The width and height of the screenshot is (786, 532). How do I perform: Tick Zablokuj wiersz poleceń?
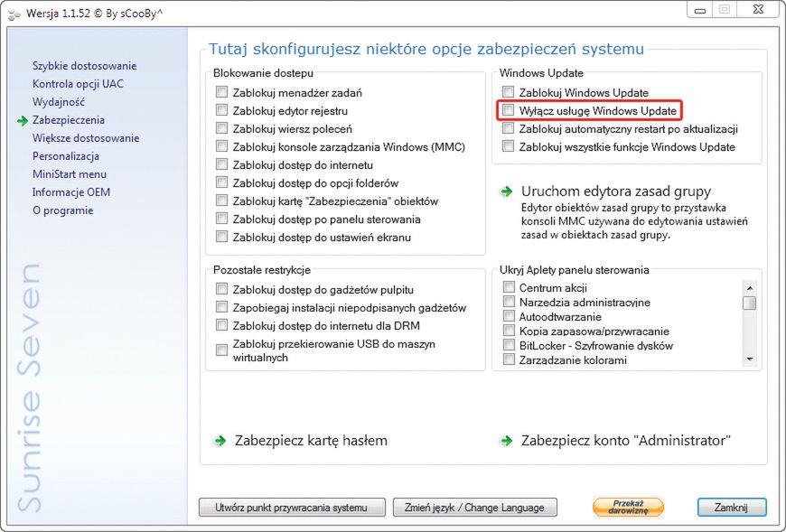click(x=221, y=128)
